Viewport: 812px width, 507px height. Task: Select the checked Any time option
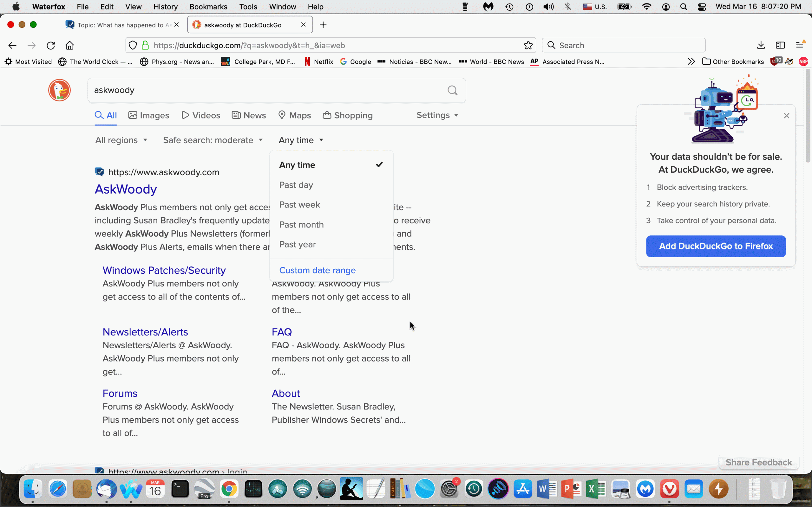[297, 165]
